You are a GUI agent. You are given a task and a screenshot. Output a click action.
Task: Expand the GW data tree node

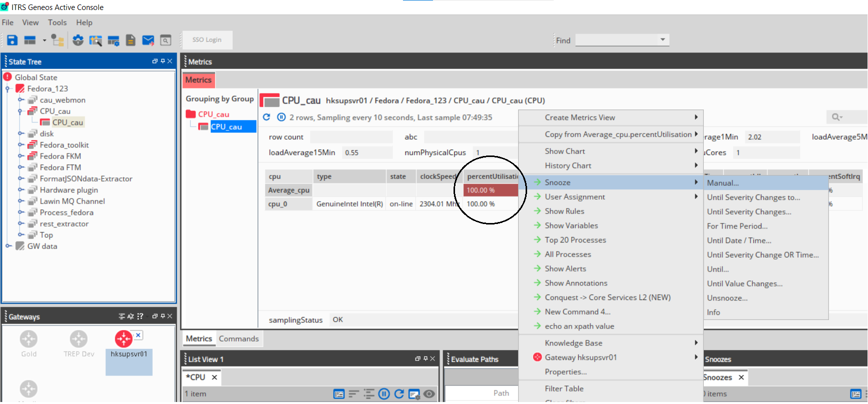click(x=8, y=246)
